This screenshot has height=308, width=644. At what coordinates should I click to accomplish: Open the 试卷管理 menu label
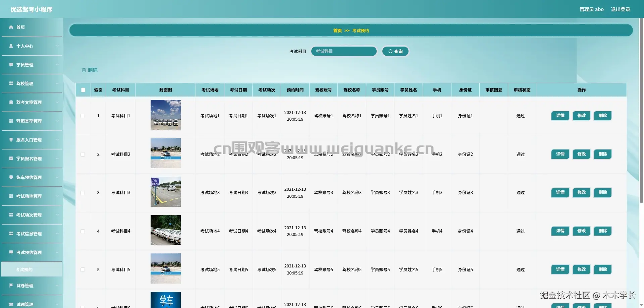(25, 286)
